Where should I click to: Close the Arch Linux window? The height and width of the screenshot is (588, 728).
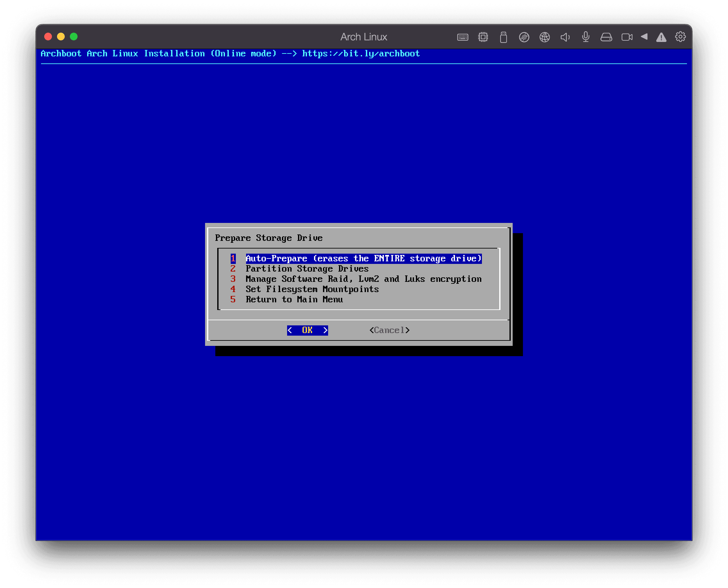48,37
